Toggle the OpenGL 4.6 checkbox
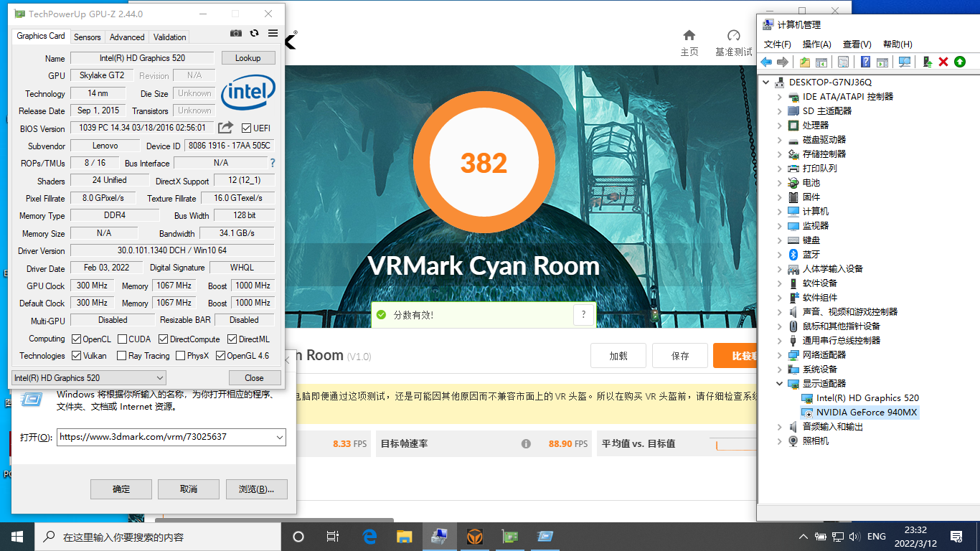This screenshot has height=551, width=980. click(220, 355)
